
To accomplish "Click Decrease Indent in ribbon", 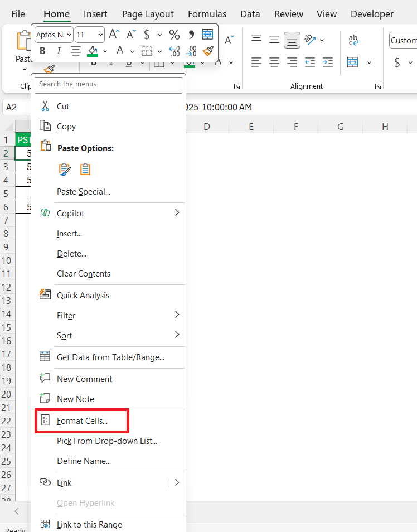I will (x=310, y=62).
